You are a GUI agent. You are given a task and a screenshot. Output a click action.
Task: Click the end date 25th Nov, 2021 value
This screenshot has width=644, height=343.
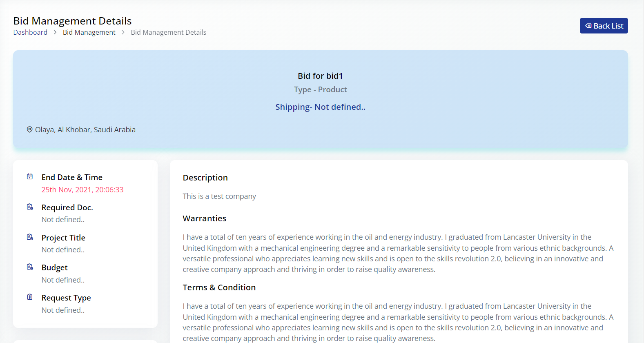[82, 190]
